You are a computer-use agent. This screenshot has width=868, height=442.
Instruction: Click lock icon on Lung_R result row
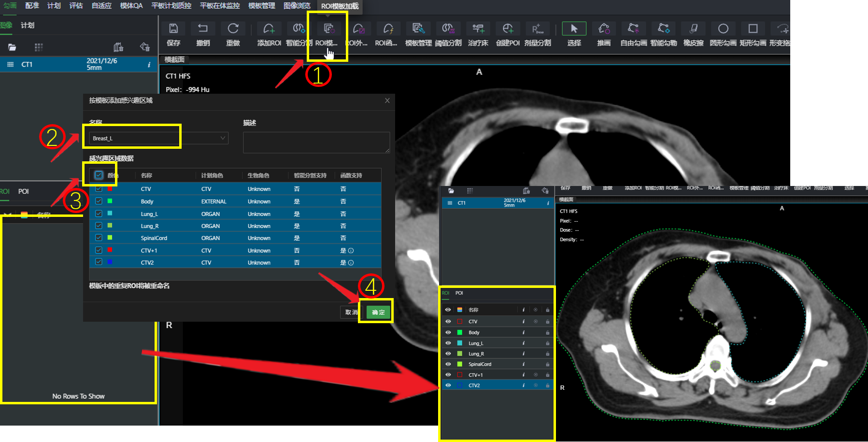point(547,354)
